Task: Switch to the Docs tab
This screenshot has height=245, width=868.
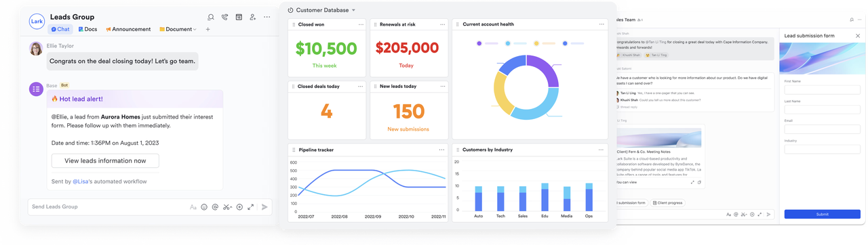Action: pyautogui.click(x=87, y=29)
